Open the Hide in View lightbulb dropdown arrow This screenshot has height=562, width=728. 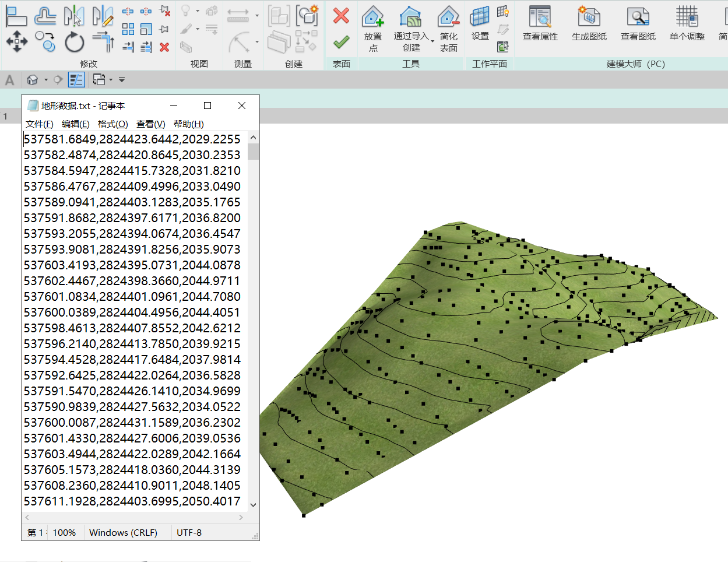[x=198, y=11]
